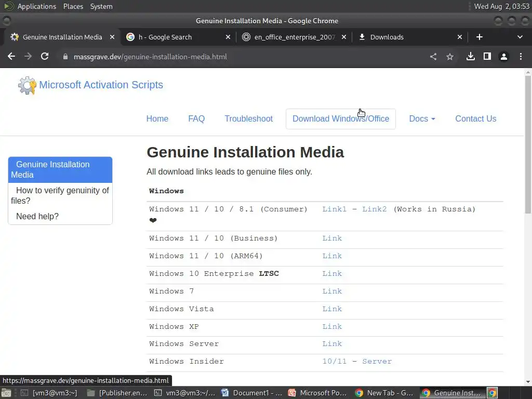Open the Applications menu
Image resolution: width=532 pixels, height=399 pixels.
[37, 6]
